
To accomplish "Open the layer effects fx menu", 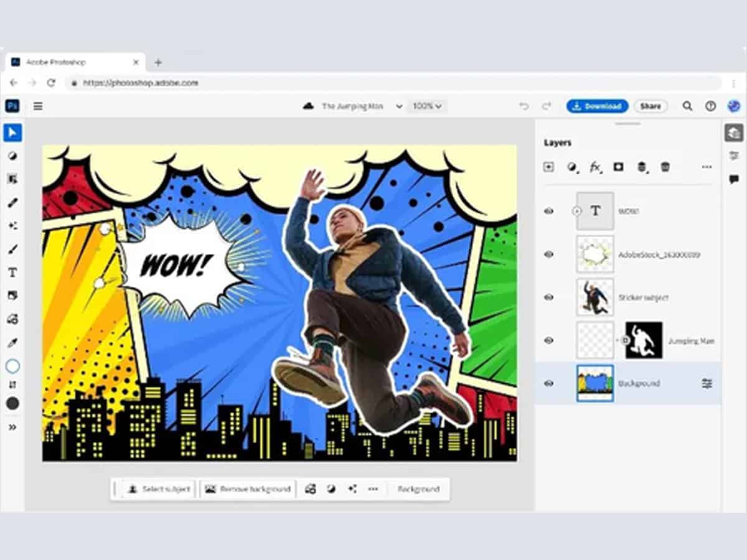I will tap(596, 167).
